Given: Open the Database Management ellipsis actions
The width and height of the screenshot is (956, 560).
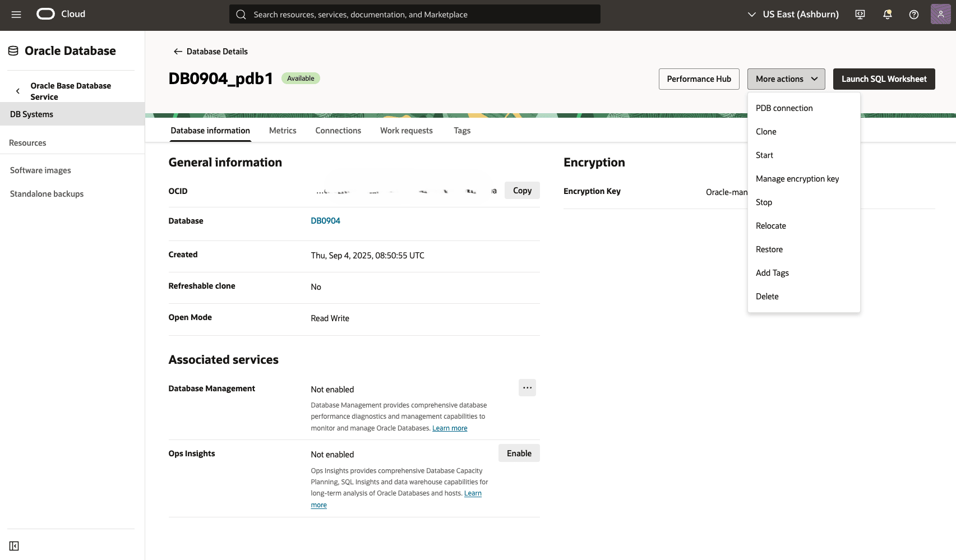Looking at the screenshot, I should [527, 387].
